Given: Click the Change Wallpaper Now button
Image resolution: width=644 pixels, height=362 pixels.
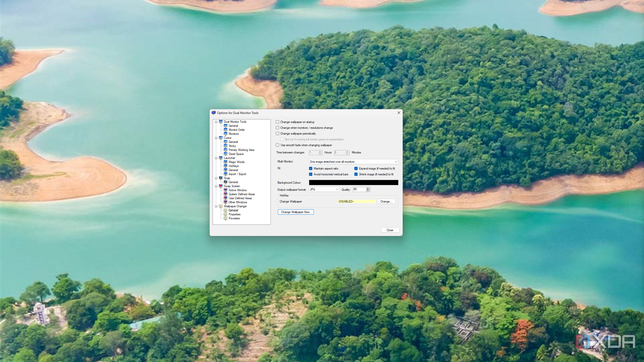Looking at the screenshot, I should click(x=295, y=212).
